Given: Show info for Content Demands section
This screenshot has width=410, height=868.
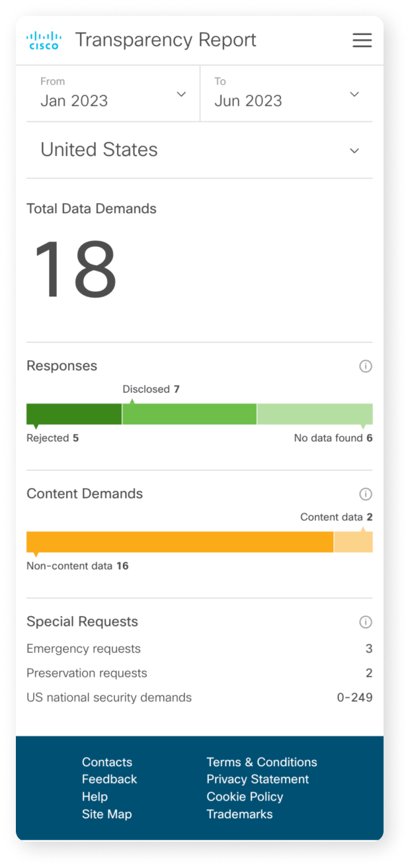Looking at the screenshot, I should coord(365,494).
